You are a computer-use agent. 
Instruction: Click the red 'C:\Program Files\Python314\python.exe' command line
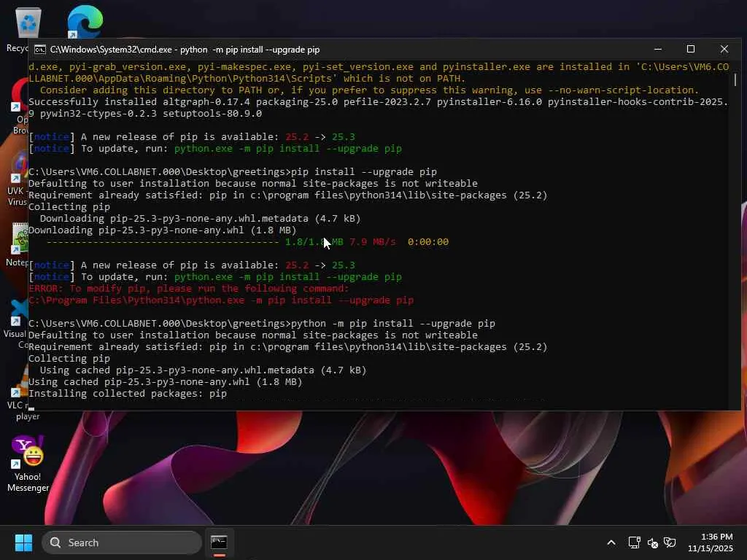221,300
